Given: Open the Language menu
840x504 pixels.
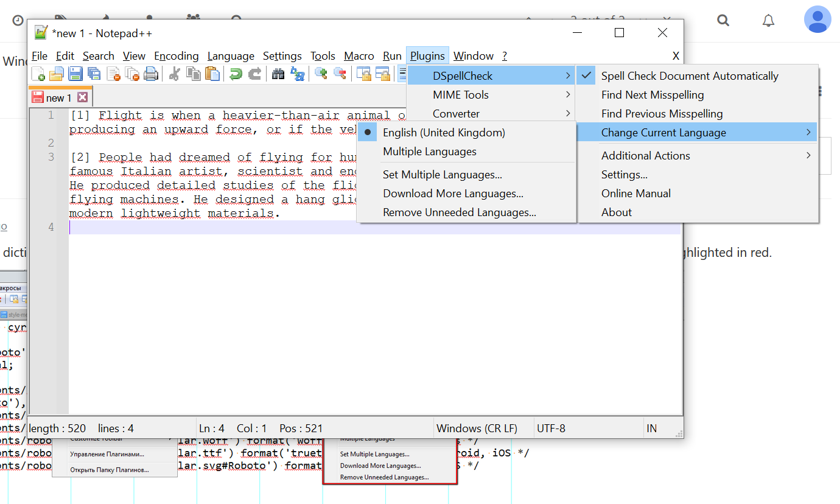Looking at the screenshot, I should [231, 56].
